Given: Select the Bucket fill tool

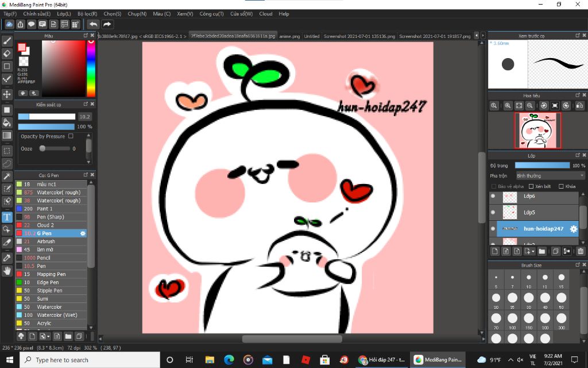Looking at the screenshot, I should coord(7,122).
